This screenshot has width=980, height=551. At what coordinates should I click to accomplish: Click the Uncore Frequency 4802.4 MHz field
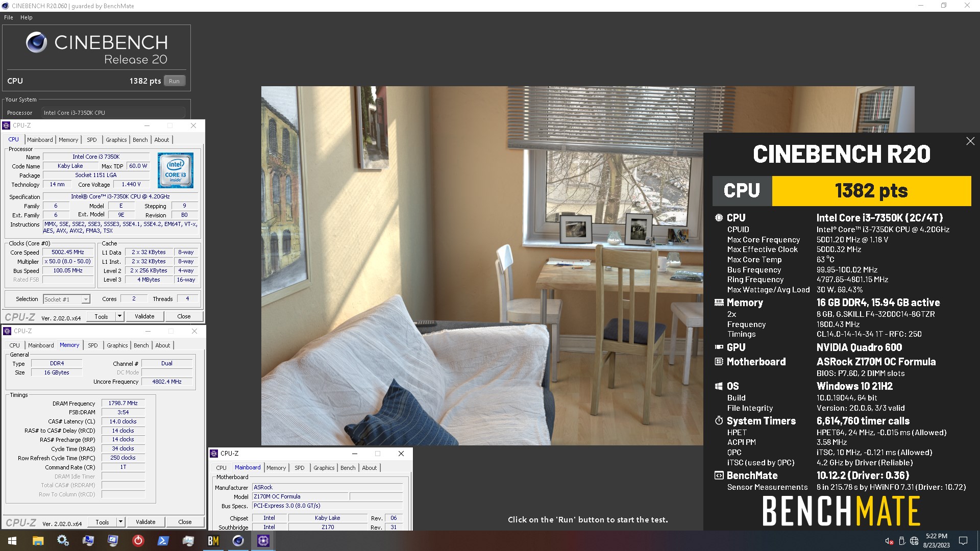point(167,382)
